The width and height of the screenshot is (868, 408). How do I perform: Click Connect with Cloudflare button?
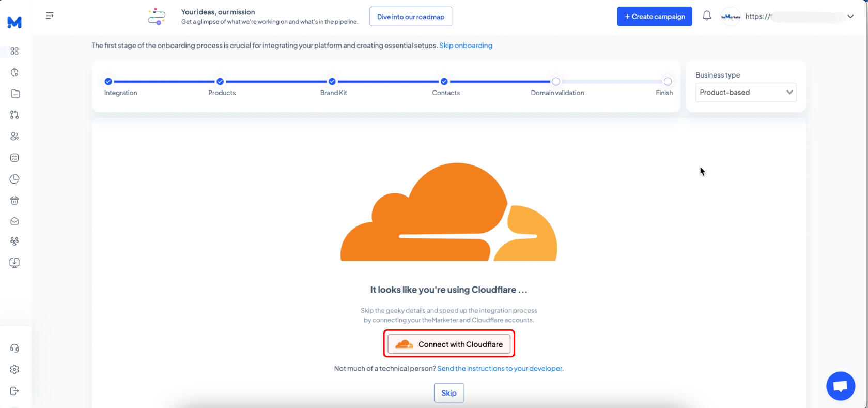(449, 344)
